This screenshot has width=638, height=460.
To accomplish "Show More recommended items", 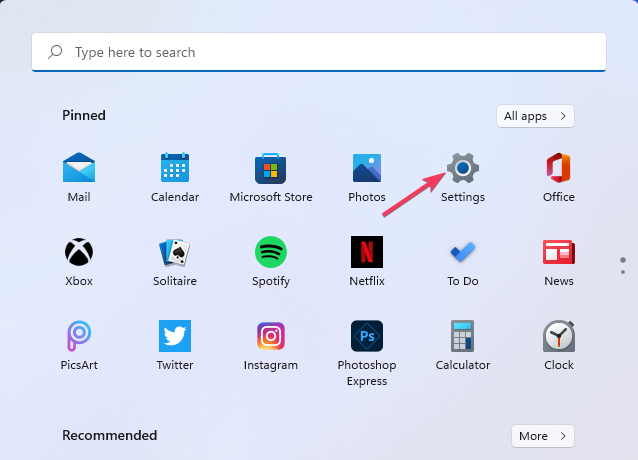I will click(543, 436).
